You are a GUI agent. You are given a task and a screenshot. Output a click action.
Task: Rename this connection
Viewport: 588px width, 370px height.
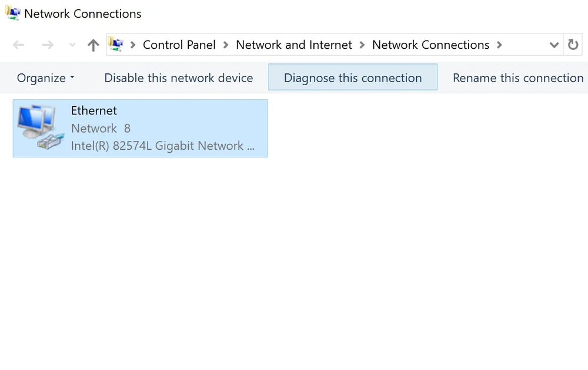pyautogui.click(x=518, y=78)
